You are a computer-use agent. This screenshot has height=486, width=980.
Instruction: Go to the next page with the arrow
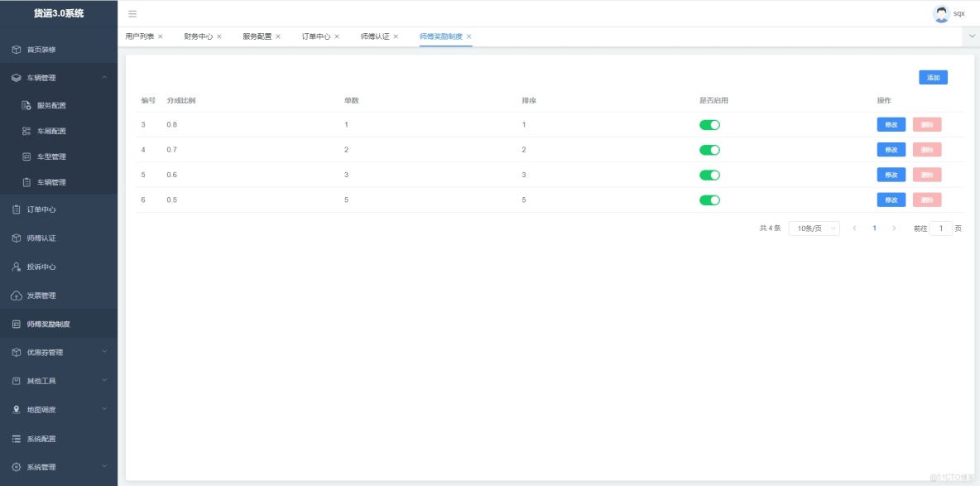(894, 228)
